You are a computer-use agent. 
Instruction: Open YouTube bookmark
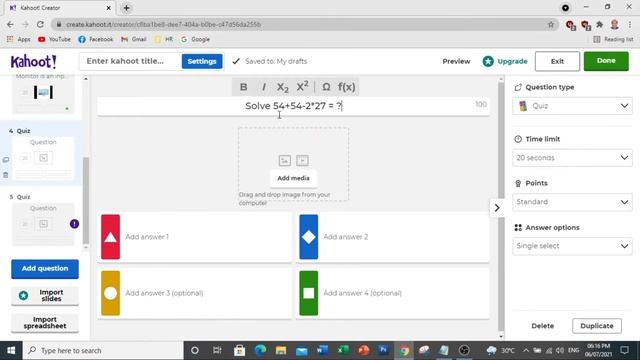pyautogui.click(x=54, y=39)
